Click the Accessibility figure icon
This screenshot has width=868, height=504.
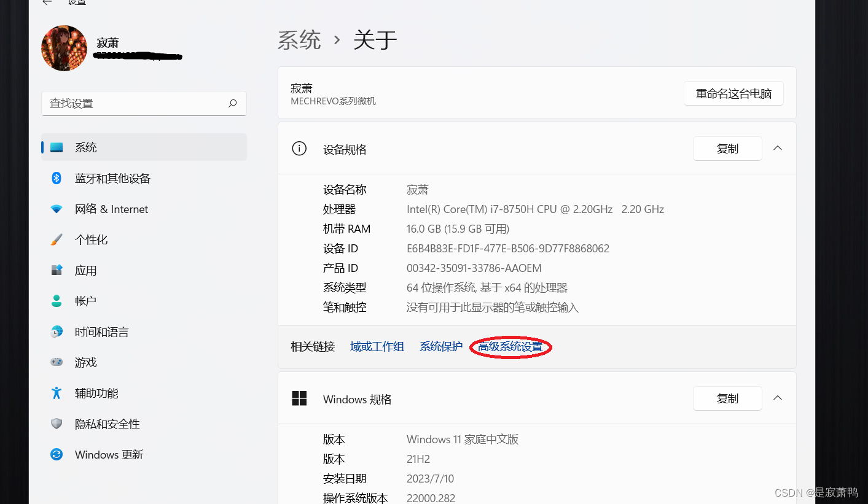[x=57, y=393]
